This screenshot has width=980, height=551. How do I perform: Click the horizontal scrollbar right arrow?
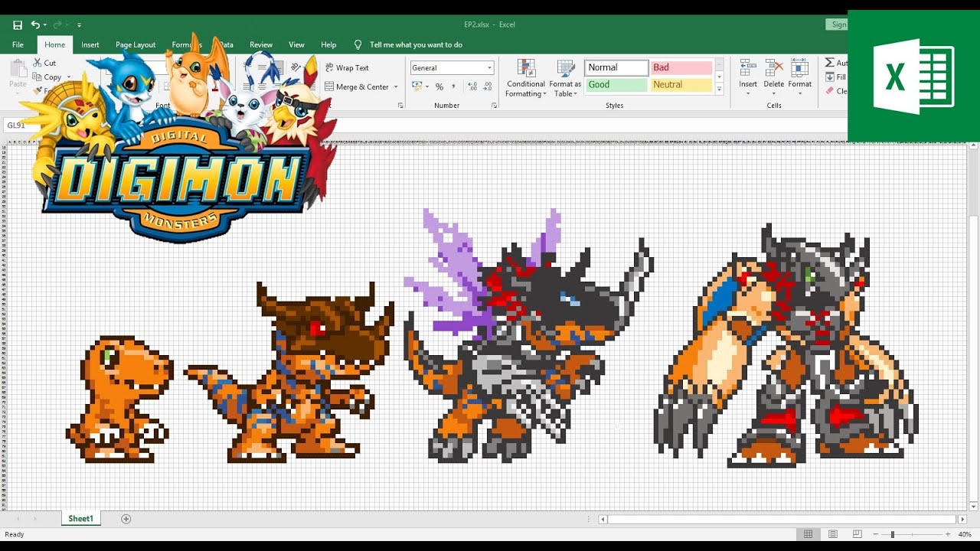(x=962, y=519)
